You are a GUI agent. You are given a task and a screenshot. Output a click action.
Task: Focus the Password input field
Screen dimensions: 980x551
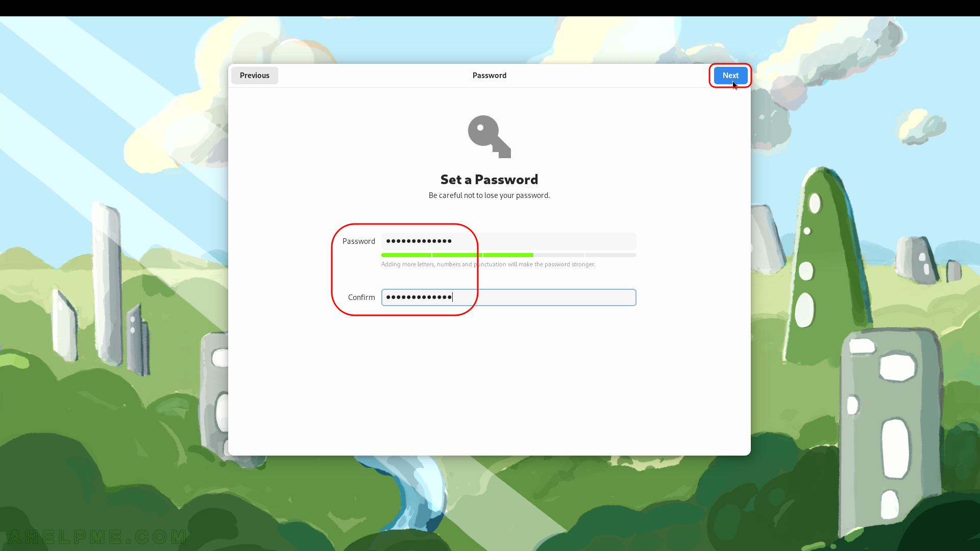click(508, 241)
